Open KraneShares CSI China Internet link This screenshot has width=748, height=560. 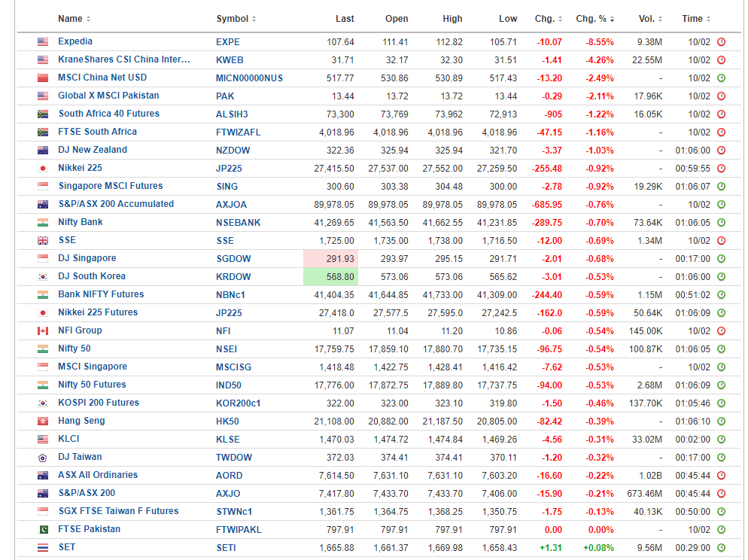coord(123,59)
